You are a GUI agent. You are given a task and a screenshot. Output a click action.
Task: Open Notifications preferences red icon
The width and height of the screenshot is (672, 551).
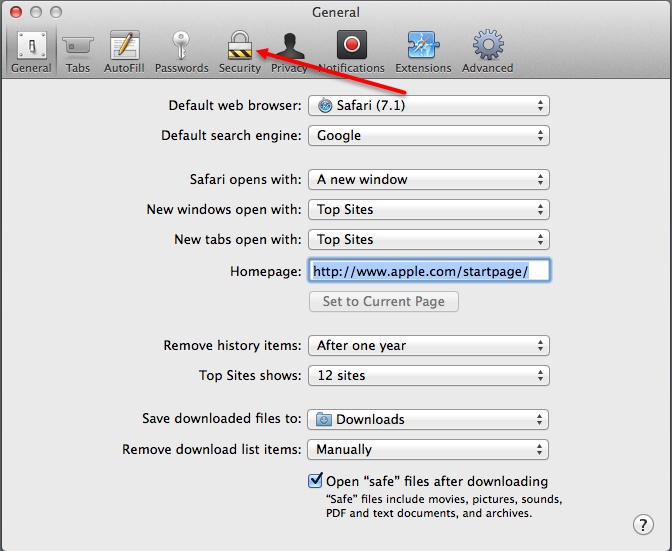351,46
